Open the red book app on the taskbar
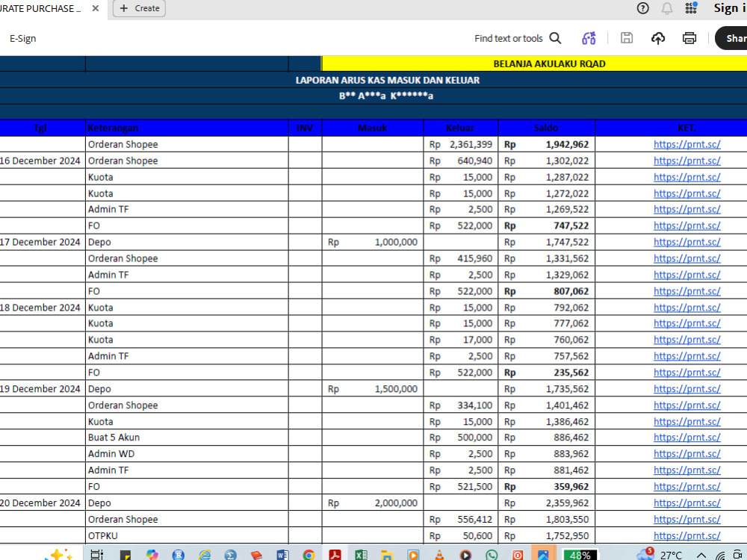This screenshot has width=747, height=560. coord(256,555)
